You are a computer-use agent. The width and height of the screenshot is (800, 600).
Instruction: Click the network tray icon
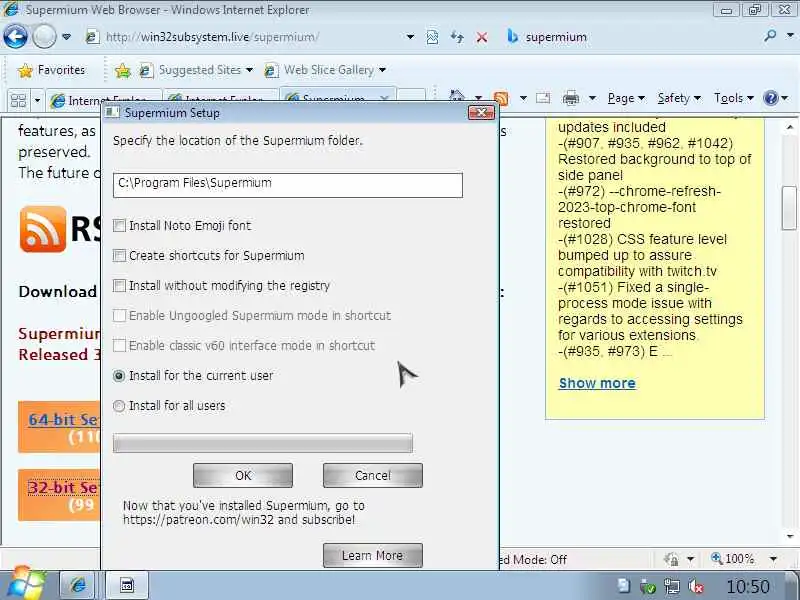pyautogui.click(x=672, y=587)
